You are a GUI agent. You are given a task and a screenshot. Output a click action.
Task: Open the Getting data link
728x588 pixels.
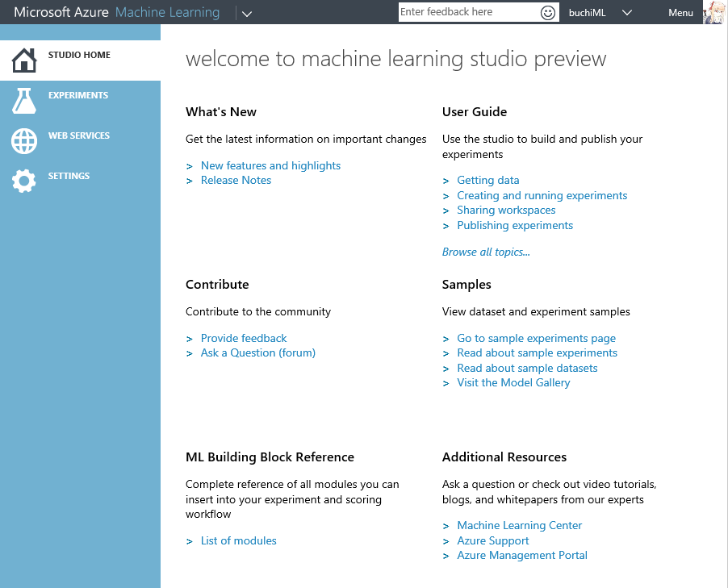click(x=488, y=180)
